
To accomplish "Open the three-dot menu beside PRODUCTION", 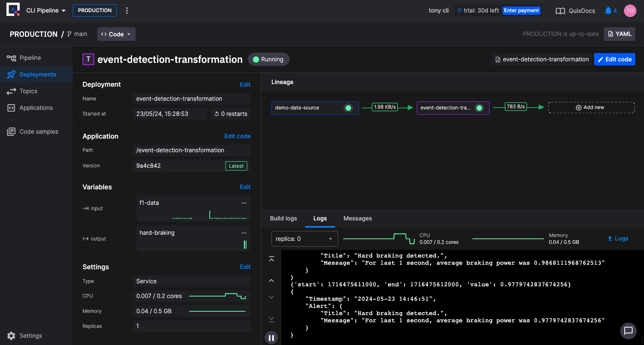I will point(127,11).
